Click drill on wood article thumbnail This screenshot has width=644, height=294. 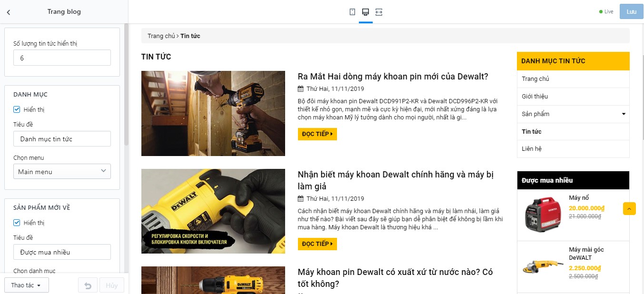coord(213,113)
